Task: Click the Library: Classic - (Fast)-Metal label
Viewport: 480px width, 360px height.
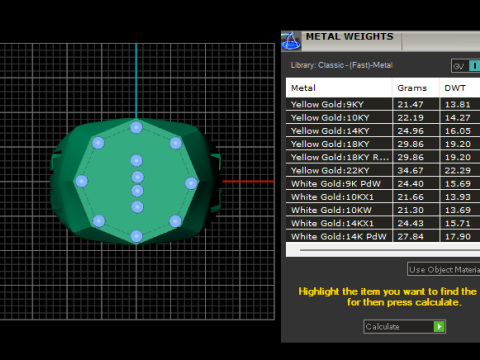Action: click(x=342, y=65)
